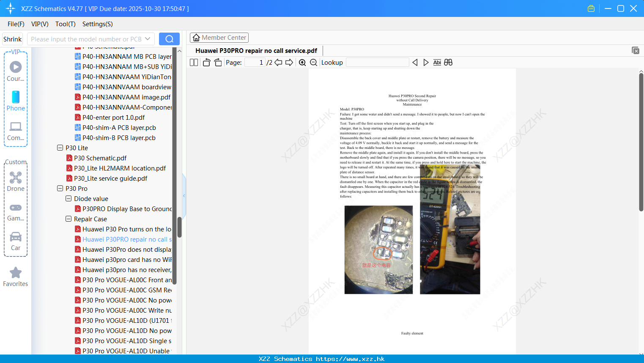
Task: Click the Lookup text field
Action: click(x=378, y=63)
